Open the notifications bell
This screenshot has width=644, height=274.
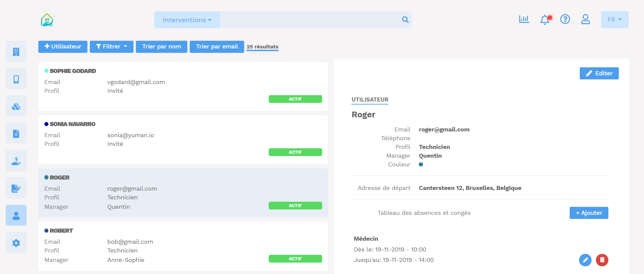click(x=545, y=20)
